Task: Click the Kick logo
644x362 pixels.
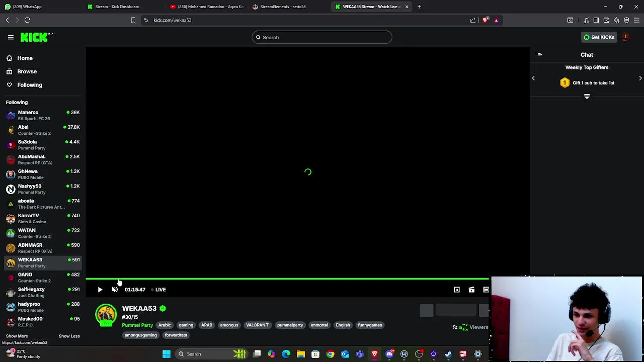Action: [37, 37]
